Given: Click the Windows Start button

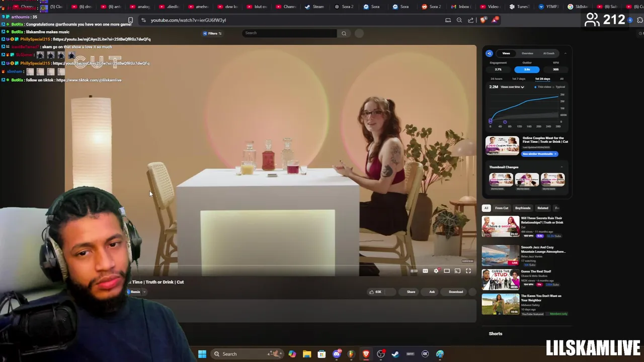Looking at the screenshot, I should (x=202, y=354).
